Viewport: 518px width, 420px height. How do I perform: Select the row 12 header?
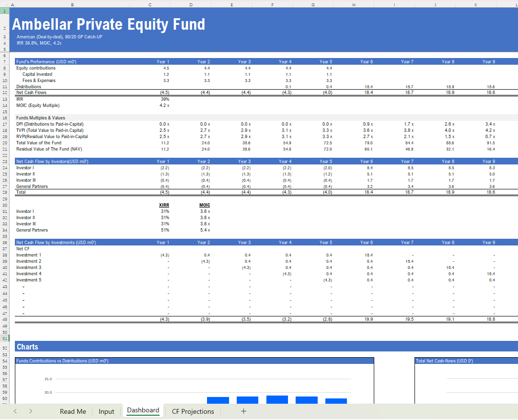(x=4, y=93)
